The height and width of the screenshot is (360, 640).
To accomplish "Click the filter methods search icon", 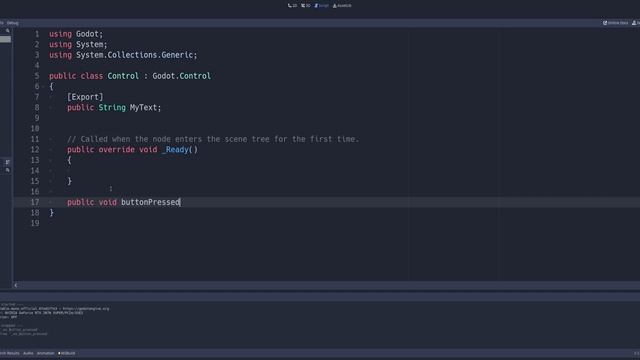I will [x=7, y=170].
